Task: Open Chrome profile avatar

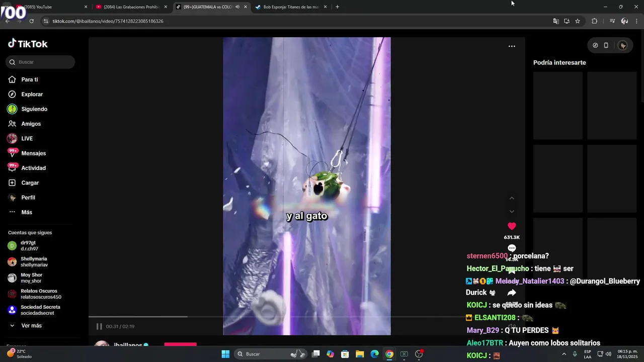Action: click(x=624, y=21)
